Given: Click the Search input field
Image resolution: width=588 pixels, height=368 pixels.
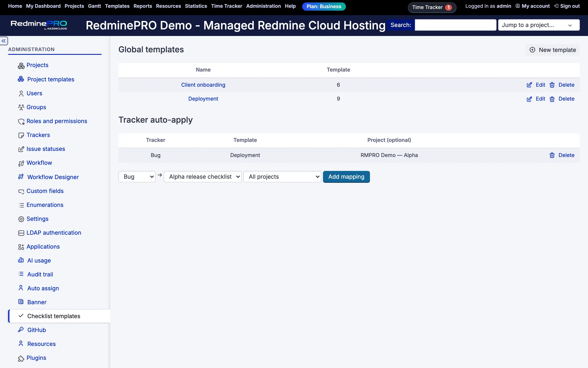Looking at the screenshot, I should point(455,25).
